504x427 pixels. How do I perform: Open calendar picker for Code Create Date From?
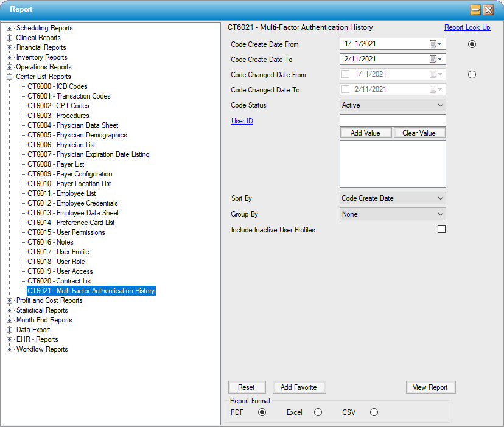point(436,44)
